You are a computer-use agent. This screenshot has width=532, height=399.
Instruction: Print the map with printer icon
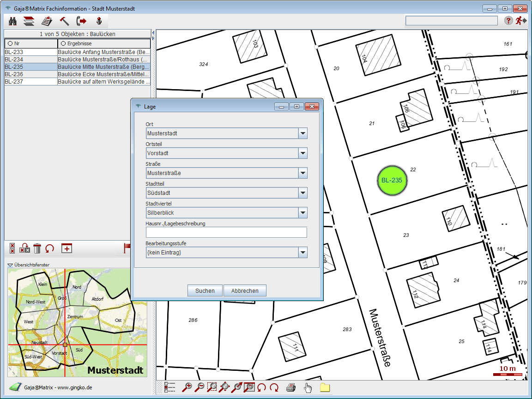pyautogui.click(x=290, y=387)
